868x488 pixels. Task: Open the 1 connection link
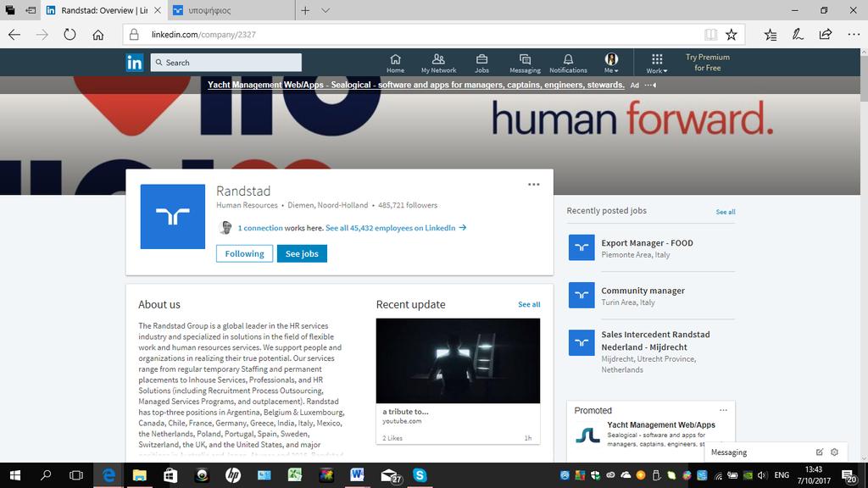click(260, 227)
